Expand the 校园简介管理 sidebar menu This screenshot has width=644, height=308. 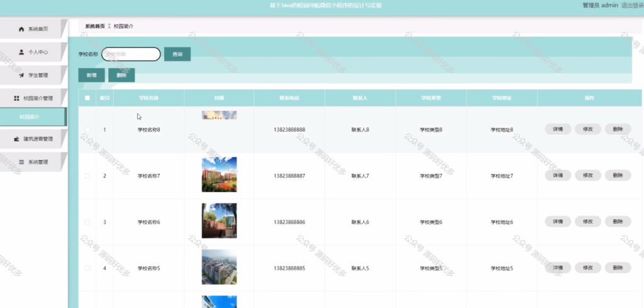coord(33,98)
